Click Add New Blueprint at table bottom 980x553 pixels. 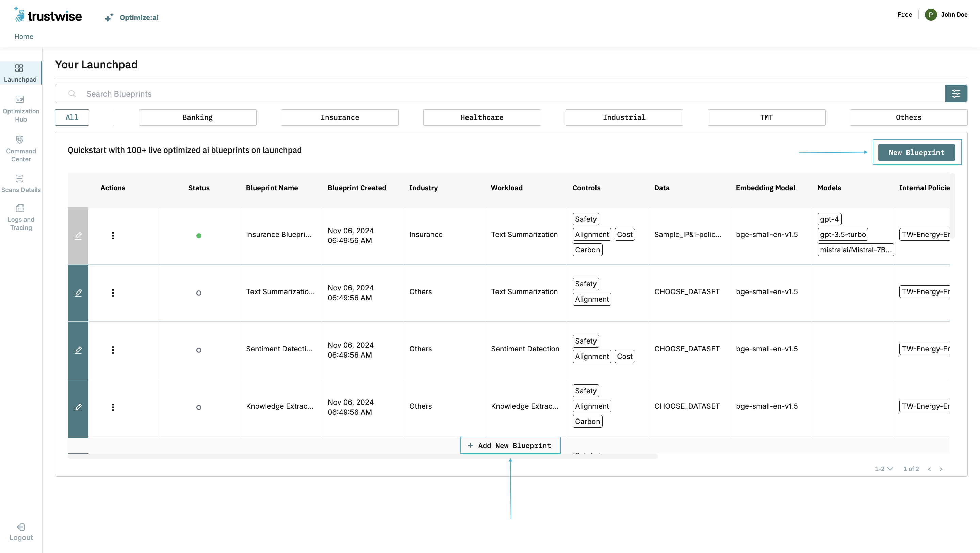click(510, 446)
